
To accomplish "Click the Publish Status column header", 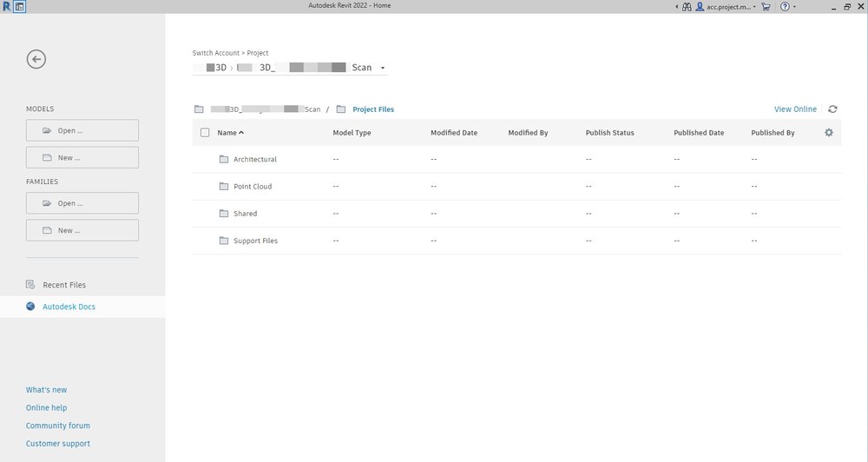I will 610,132.
